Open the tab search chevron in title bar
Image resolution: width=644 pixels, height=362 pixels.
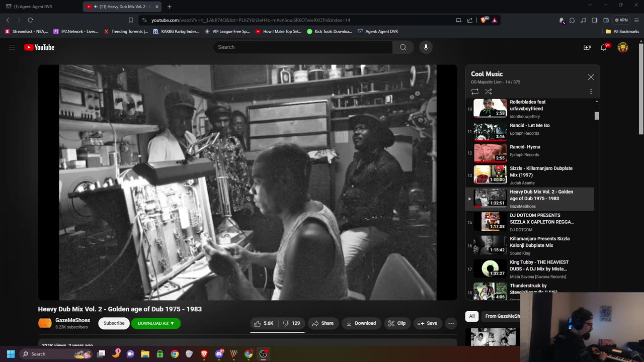[x=590, y=5]
